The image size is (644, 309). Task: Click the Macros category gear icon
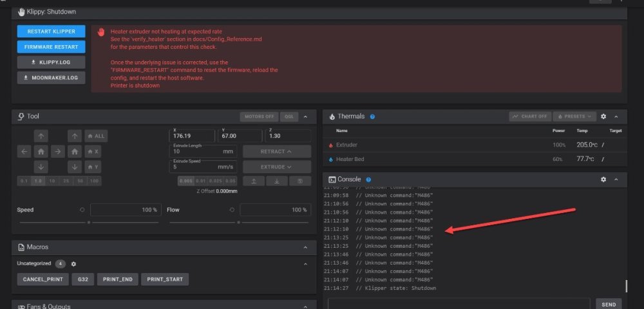tap(73, 264)
